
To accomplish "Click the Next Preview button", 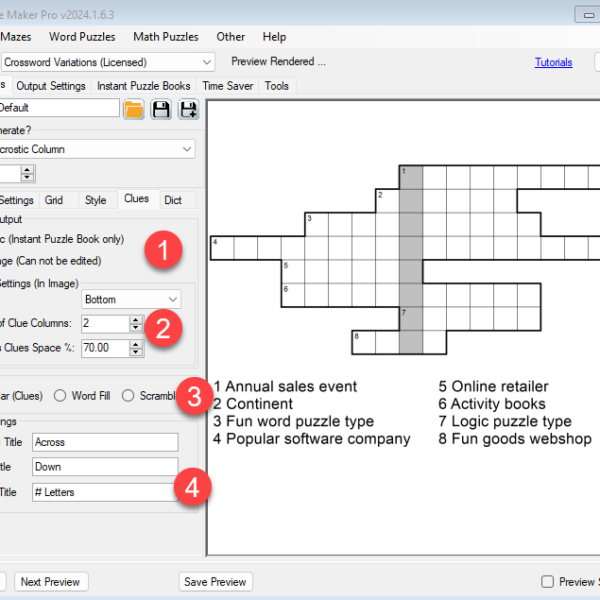I will (x=50, y=582).
